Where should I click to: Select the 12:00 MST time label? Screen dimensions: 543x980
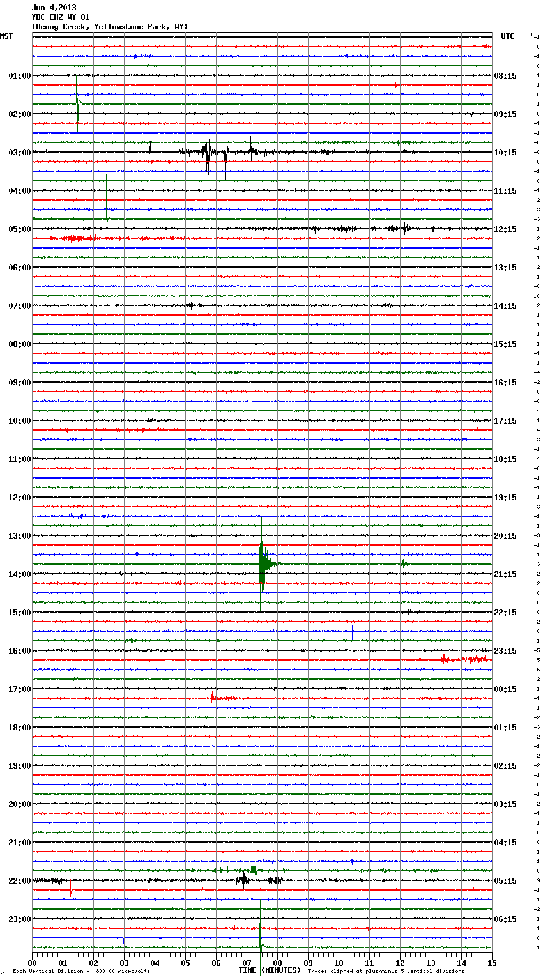20,498
